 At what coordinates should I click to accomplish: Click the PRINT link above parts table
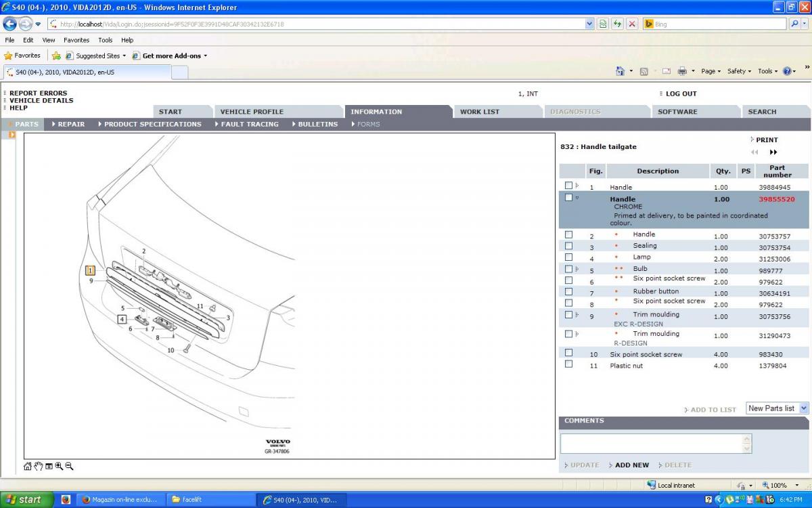click(x=767, y=140)
